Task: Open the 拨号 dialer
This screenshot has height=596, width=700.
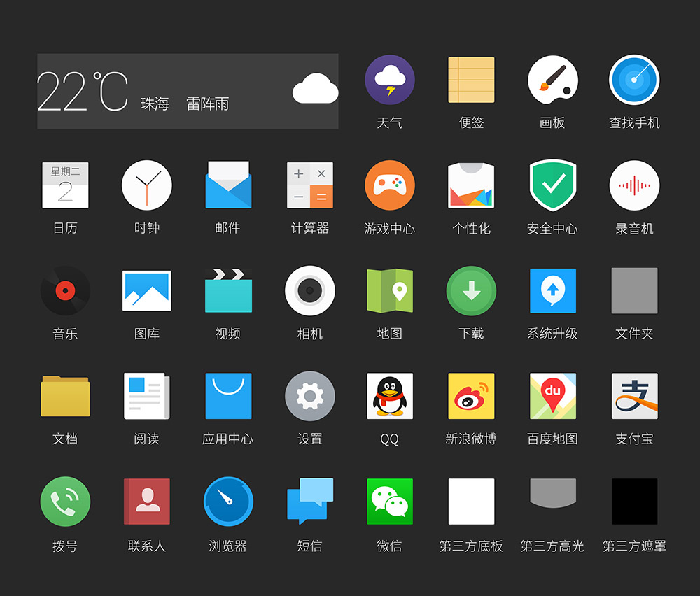Action: pyautogui.click(x=65, y=502)
